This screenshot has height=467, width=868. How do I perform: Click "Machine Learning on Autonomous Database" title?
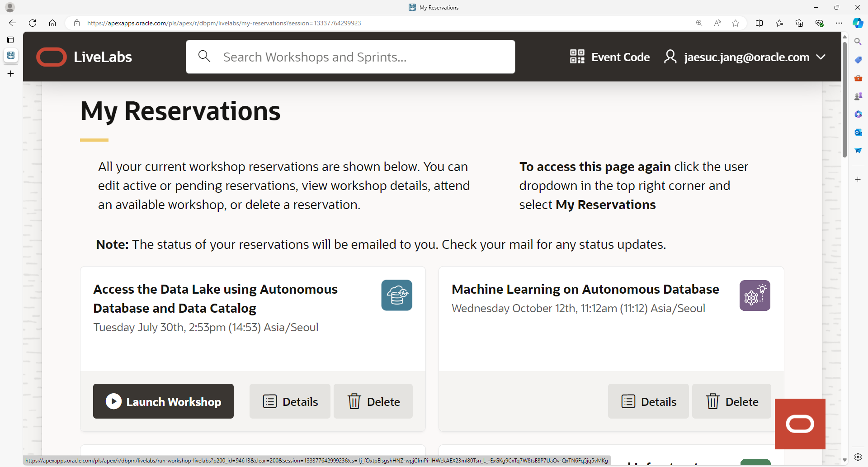click(585, 289)
